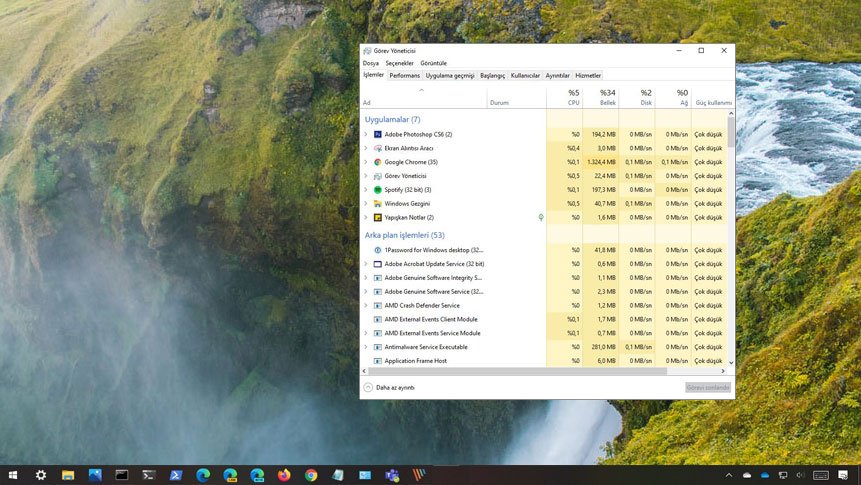This screenshot has width=861, height=485.
Task: Open Settings gear on the taskbar
Action: (x=41, y=475)
